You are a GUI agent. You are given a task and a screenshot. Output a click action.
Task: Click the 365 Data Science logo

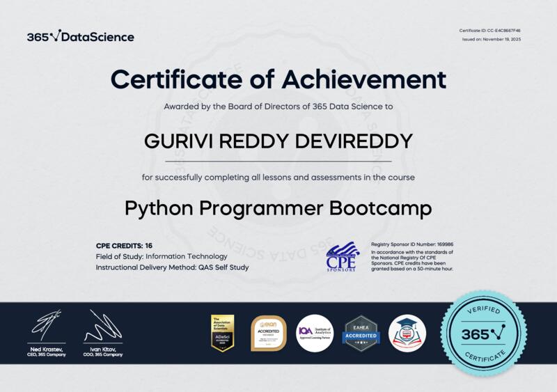click(x=80, y=36)
